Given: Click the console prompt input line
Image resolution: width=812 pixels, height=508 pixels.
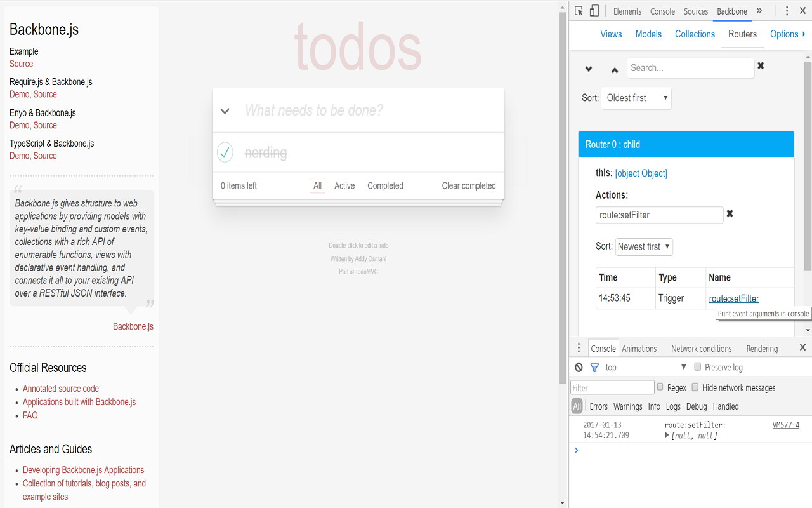Looking at the screenshot, I should click(690, 450).
